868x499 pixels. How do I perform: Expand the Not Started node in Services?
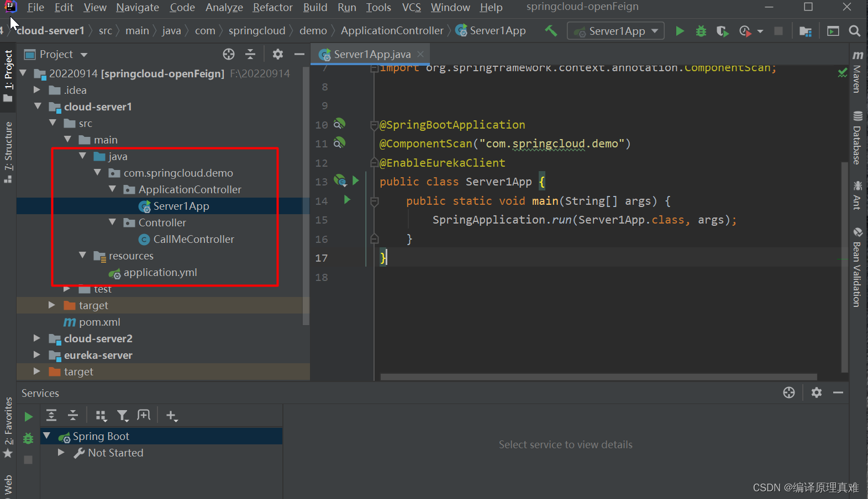click(x=61, y=452)
